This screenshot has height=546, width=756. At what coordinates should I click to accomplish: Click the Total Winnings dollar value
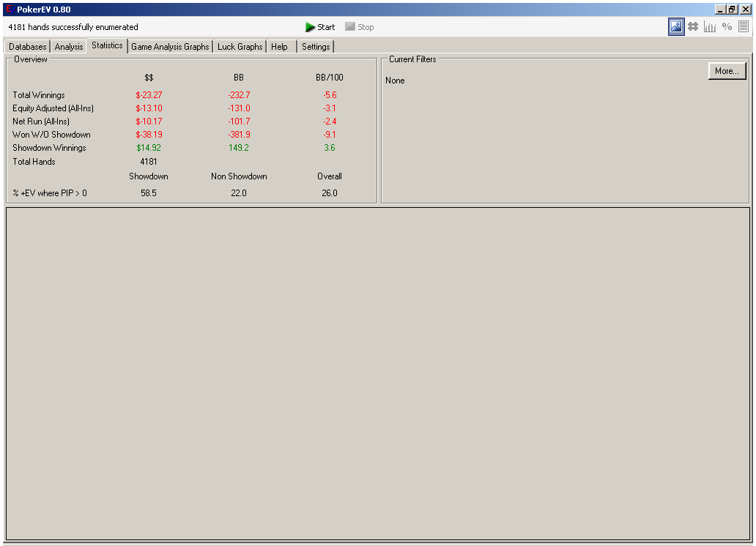(x=149, y=95)
